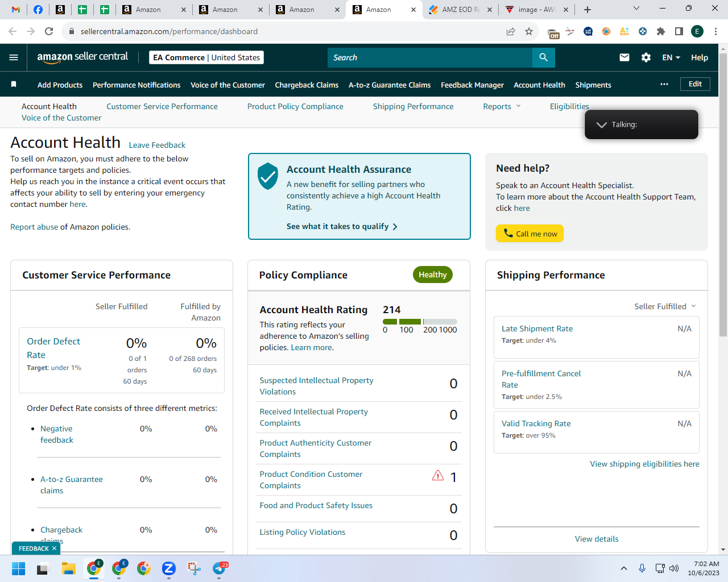This screenshot has height=582, width=728.
Task: Click the browser address bar URL
Action: click(x=169, y=31)
